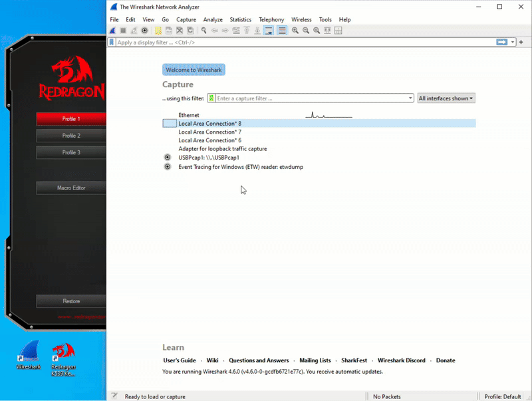Screen dimensions: 532x401
Task: Open the Statistics menu
Action: pos(241,20)
